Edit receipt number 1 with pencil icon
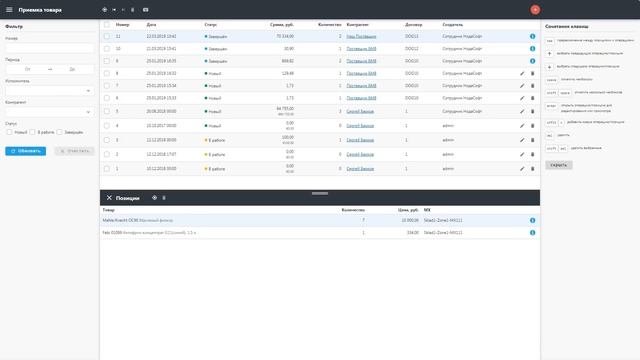Viewport: 640px width, 360px height. coord(522,169)
